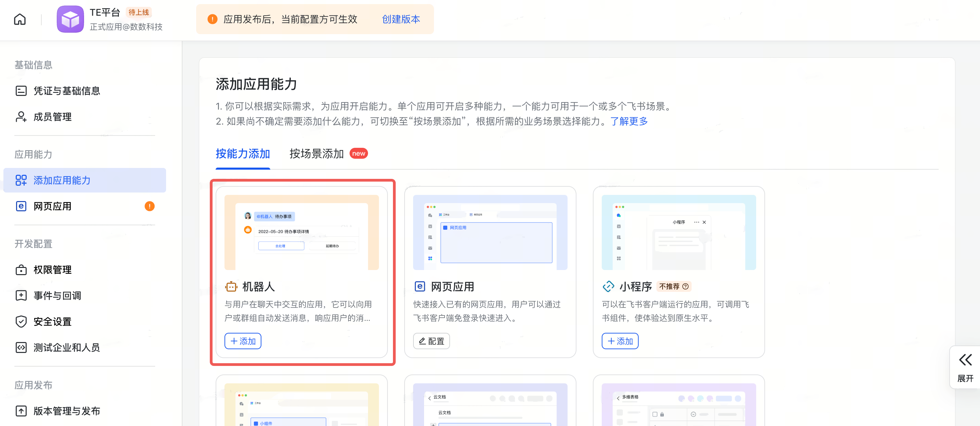Click the robot icon beside 机器人
Screen dimensions: 980x426
click(x=231, y=286)
